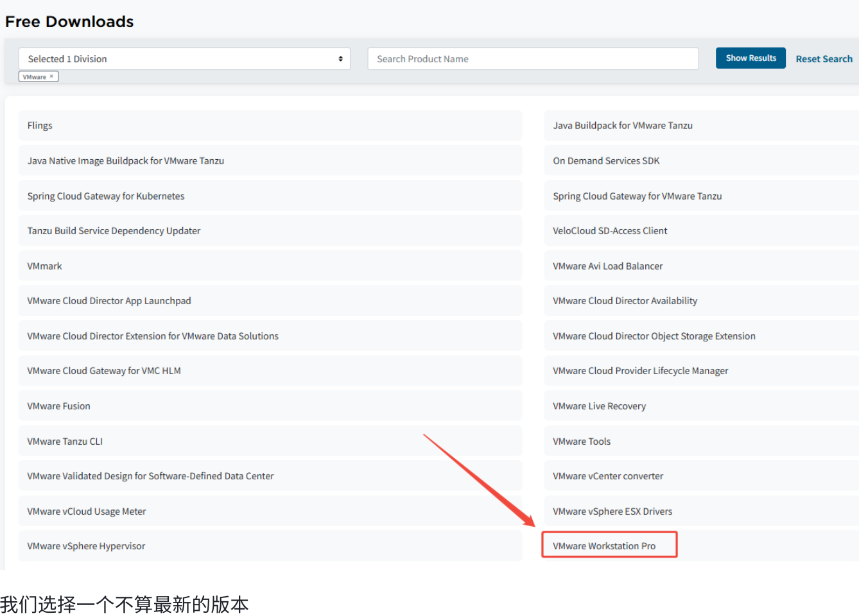Open VMware vCloud Usage Meter
The height and width of the screenshot is (616, 859).
pos(270,511)
